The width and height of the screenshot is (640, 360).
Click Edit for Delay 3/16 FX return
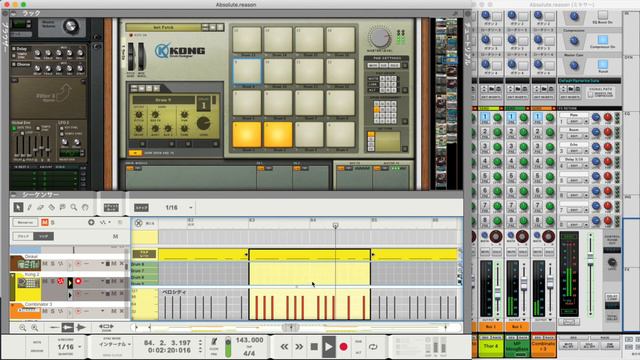coord(574,166)
